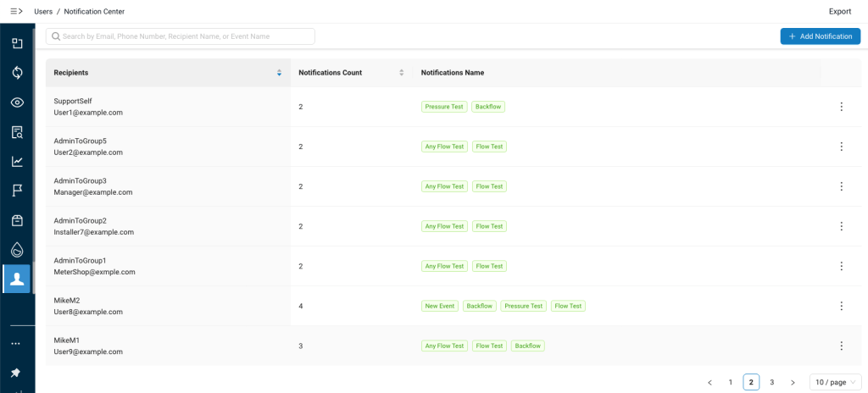The image size is (868, 393).
Task: Go to page 3 of results
Action: (x=771, y=382)
